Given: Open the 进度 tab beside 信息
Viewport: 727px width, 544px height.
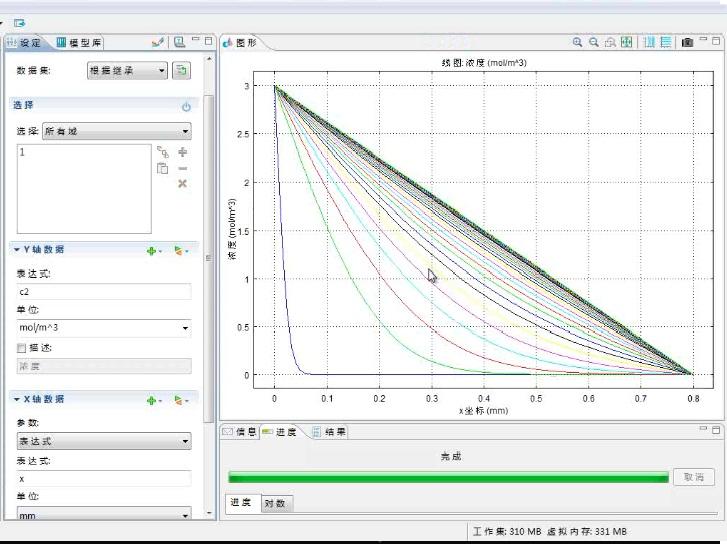Looking at the screenshot, I should [280, 432].
